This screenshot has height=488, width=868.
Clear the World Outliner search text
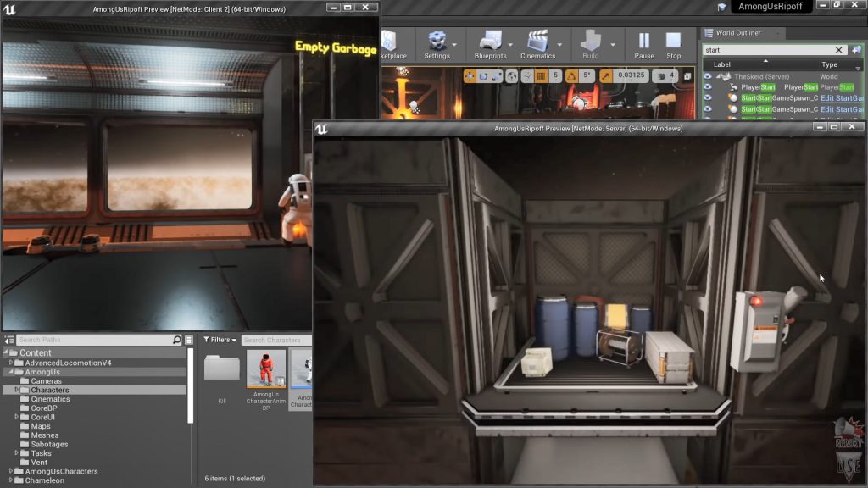pyautogui.click(x=838, y=50)
